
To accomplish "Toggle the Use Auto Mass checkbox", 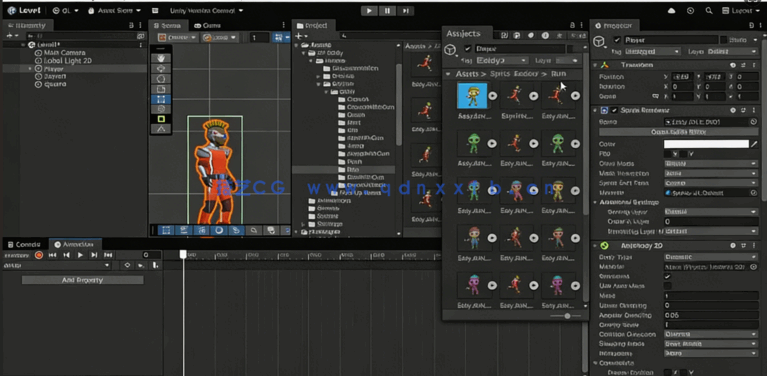I will pos(667,286).
